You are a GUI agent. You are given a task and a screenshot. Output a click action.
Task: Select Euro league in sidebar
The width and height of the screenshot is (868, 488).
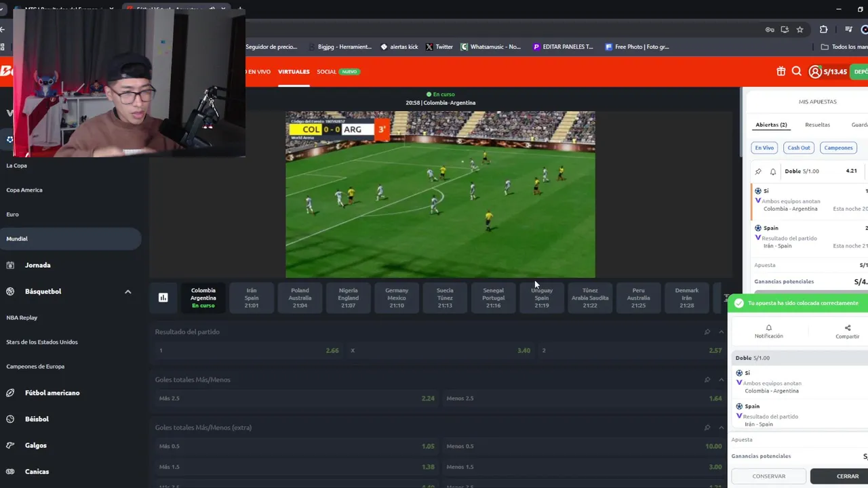click(12, 214)
